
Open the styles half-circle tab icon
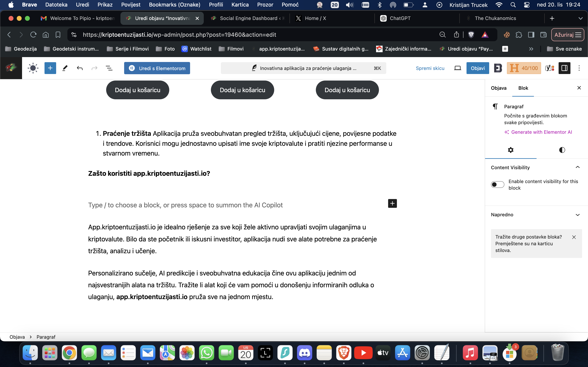click(x=562, y=150)
